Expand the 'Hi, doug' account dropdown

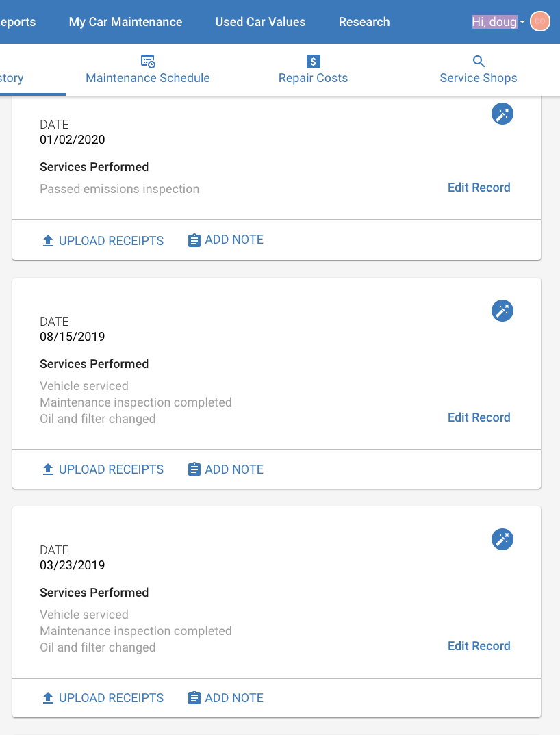[498, 22]
